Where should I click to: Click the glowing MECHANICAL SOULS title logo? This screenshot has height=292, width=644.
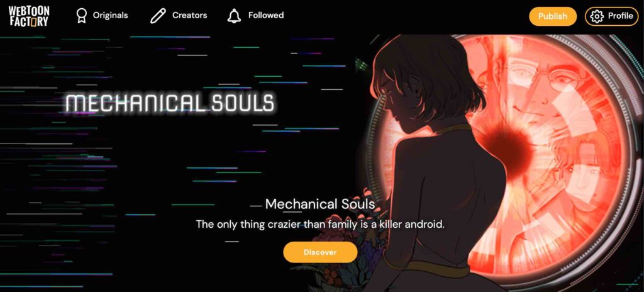(170, 103)
